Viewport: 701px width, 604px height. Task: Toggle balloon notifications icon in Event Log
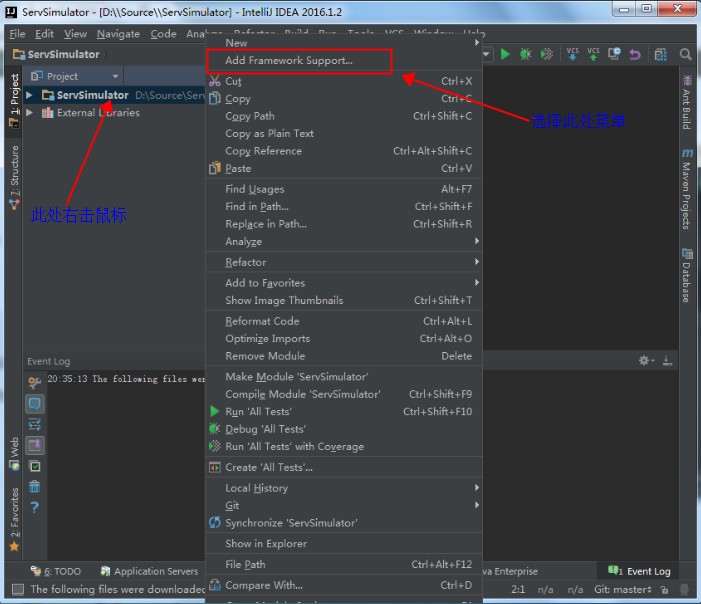(34, 404)
